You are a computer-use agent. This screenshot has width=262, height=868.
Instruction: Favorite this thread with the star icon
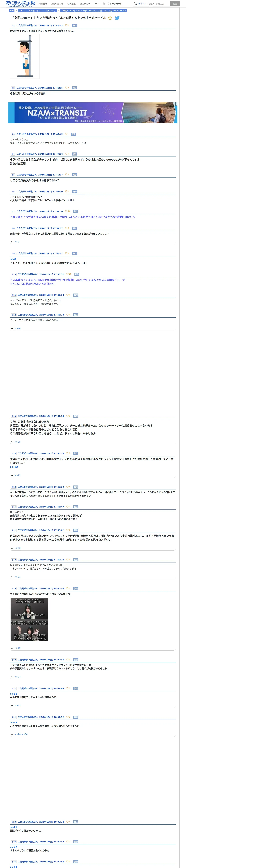coord(110,18)
